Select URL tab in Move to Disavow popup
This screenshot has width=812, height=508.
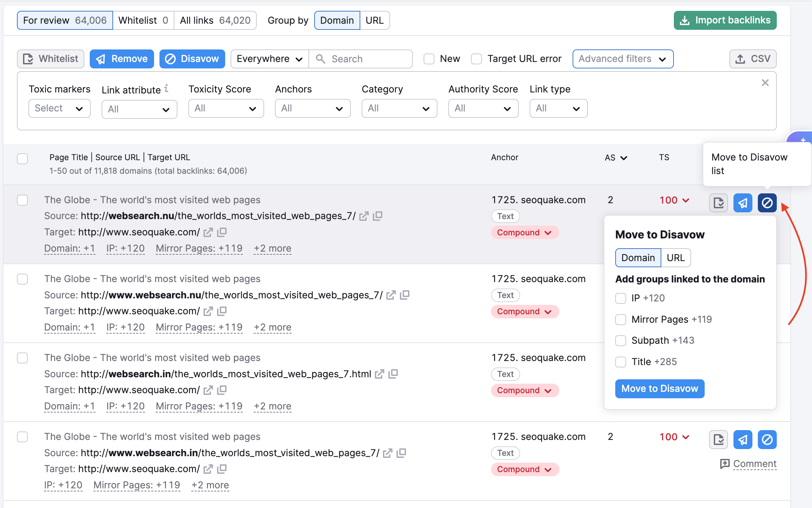click(676, 258)
